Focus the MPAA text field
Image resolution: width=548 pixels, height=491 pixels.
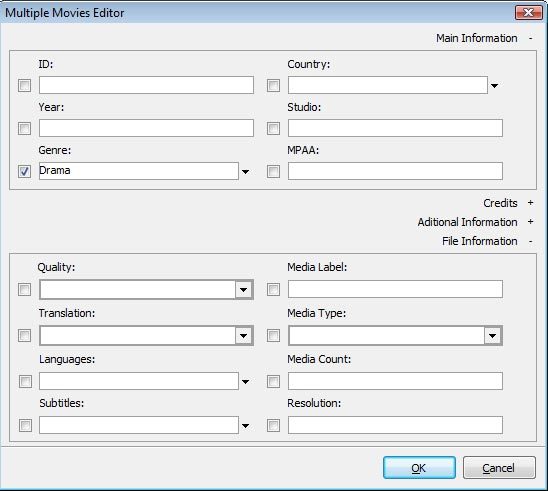coord(395,171)
